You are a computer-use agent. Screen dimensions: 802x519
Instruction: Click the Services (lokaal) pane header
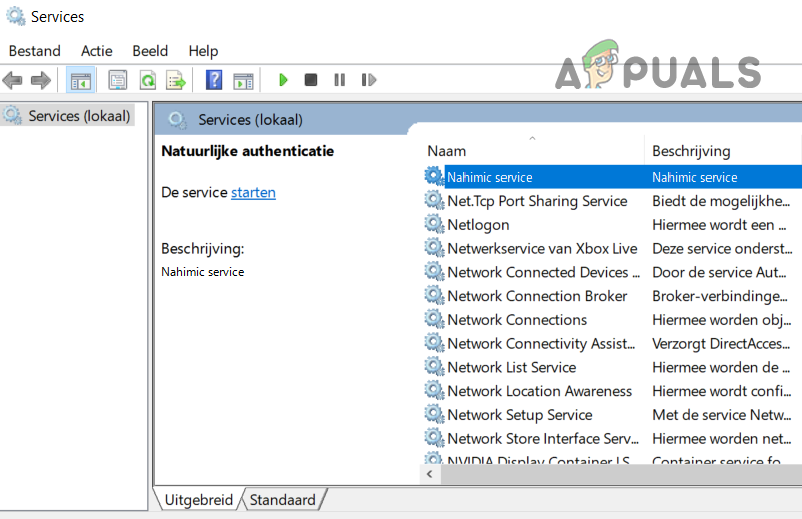tap(251, 120)
